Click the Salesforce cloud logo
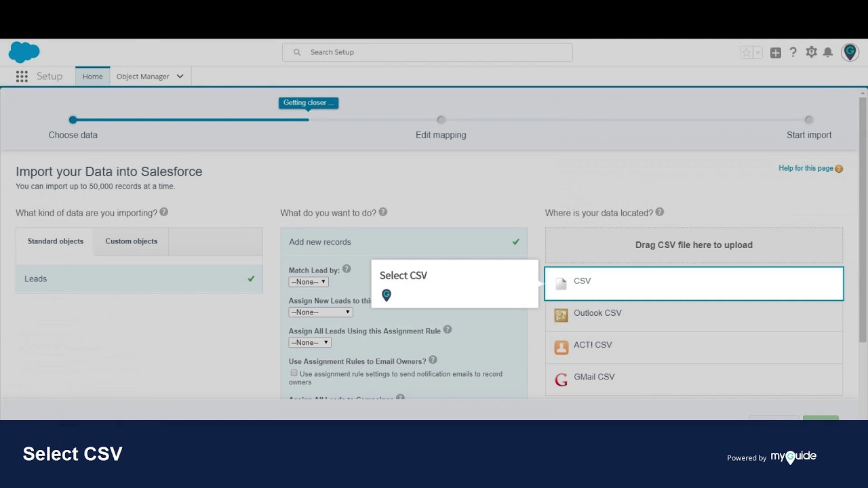Viewport: 868px width, 488px height. click(x=24, y=52)
